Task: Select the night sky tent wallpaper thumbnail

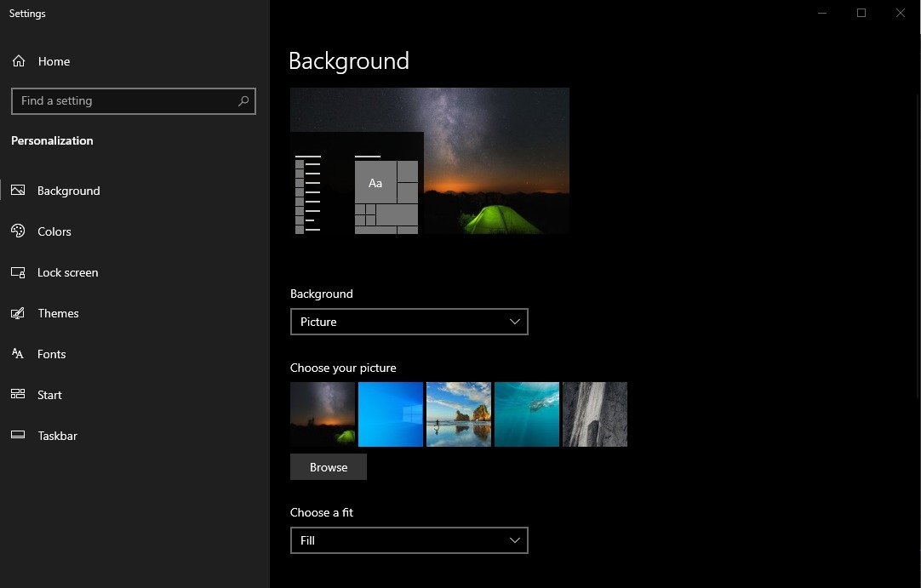Action: [x=323, y=414]
